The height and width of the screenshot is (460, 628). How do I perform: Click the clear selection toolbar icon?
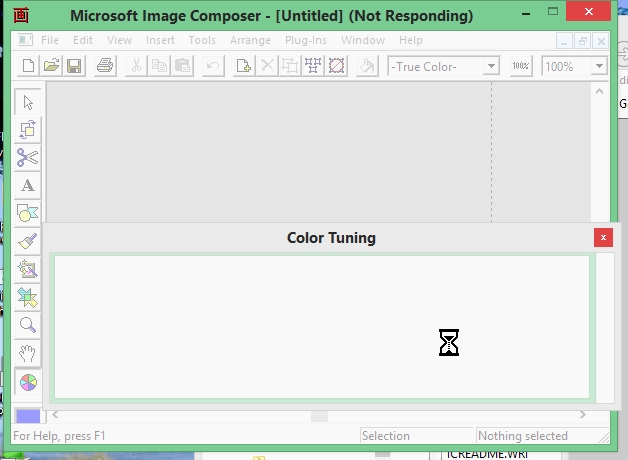(x=336, y=66)
